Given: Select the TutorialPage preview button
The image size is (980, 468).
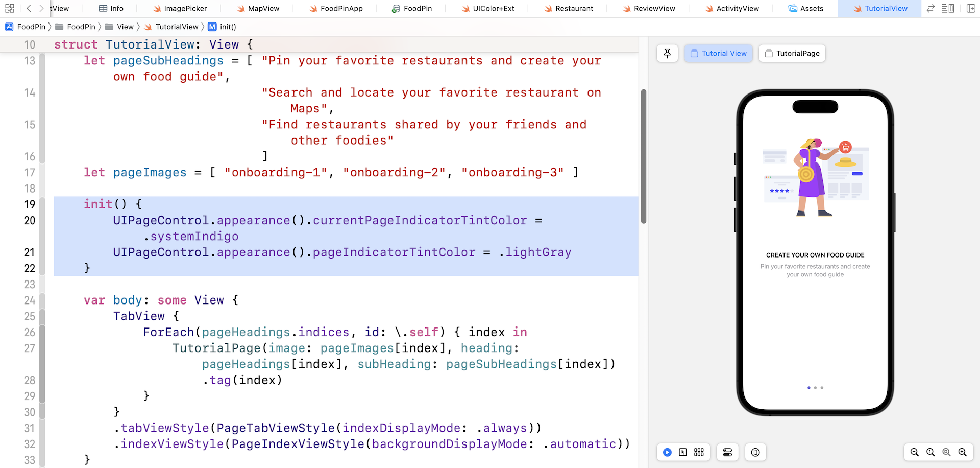Looking at the screenshot, I should click(792, 53).
